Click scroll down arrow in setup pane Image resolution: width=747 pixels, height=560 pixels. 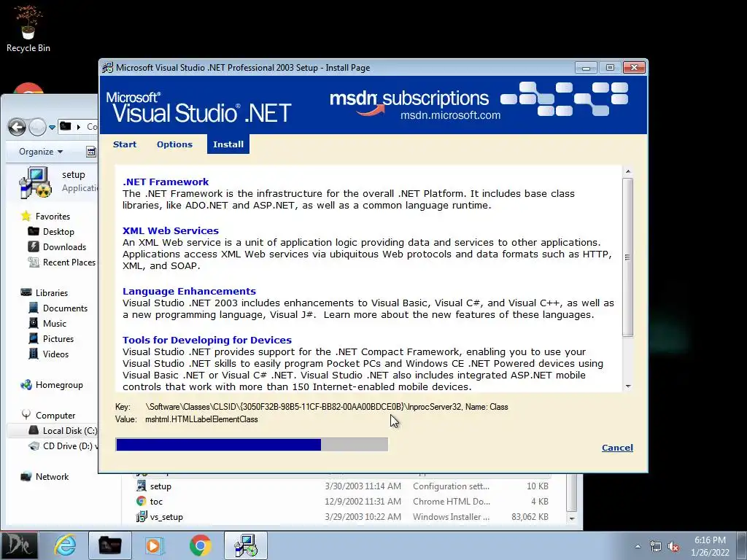tap(628, 386)
